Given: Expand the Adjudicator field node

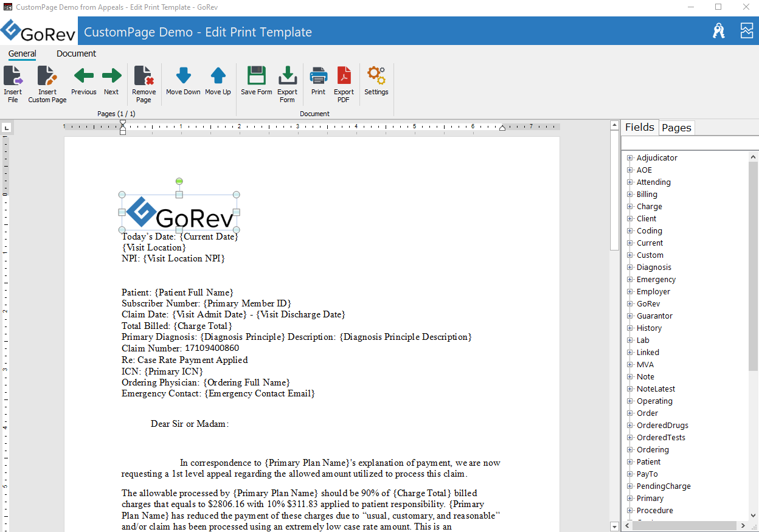Looking at the screenshot, I should tap(630, 158).
